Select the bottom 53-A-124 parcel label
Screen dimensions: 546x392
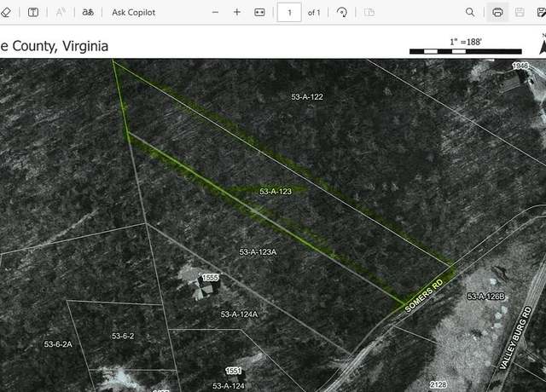point(229,386)
